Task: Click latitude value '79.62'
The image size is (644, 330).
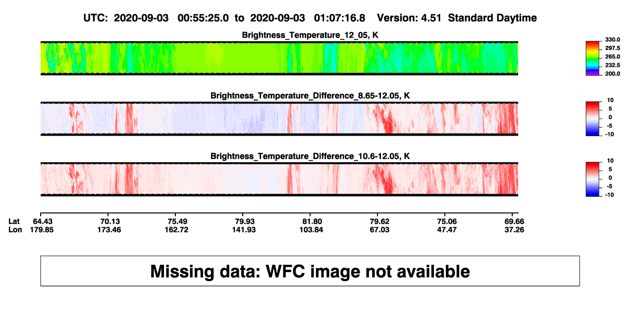Action: (379, 221)
